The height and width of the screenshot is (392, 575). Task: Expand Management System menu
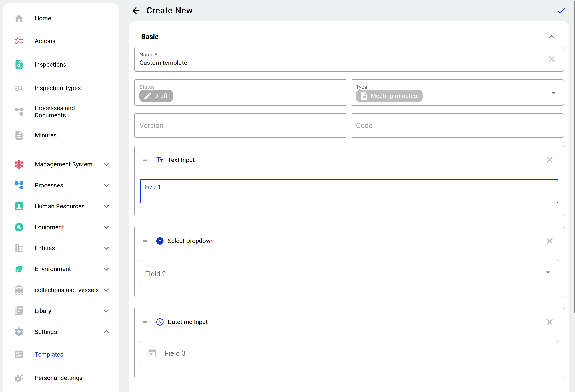(106, 164)
